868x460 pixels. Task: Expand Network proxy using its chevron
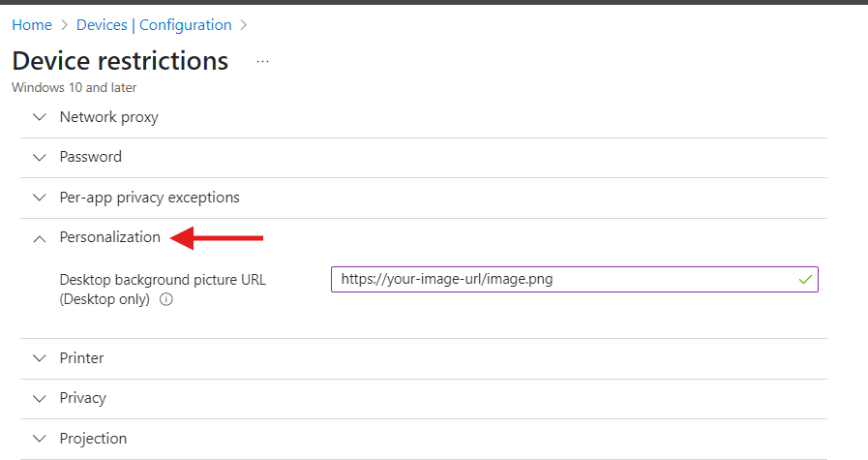coord(39,117)
